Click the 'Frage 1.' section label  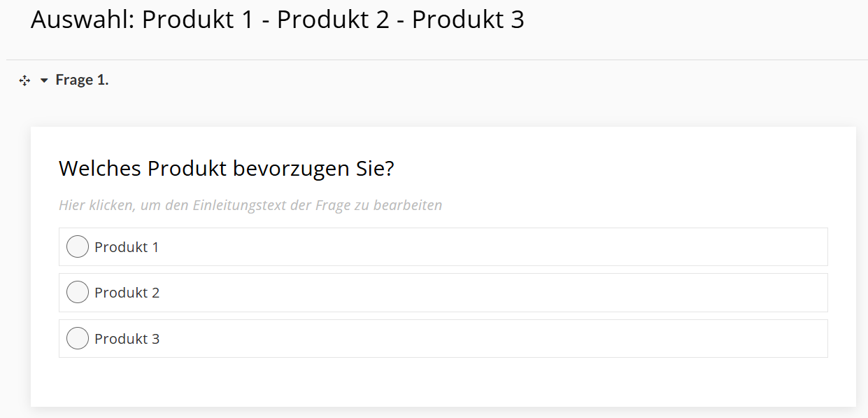tap(82, 80)
